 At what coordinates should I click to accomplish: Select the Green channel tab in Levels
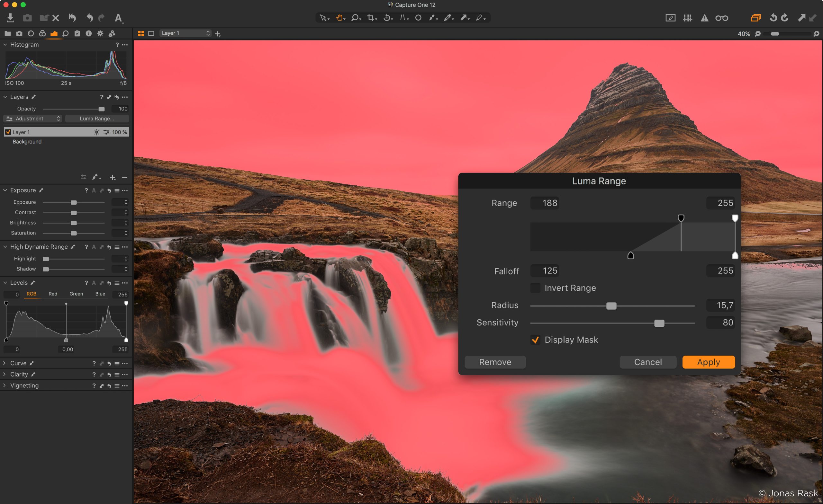pyautogui.click(x=76, y=294)
